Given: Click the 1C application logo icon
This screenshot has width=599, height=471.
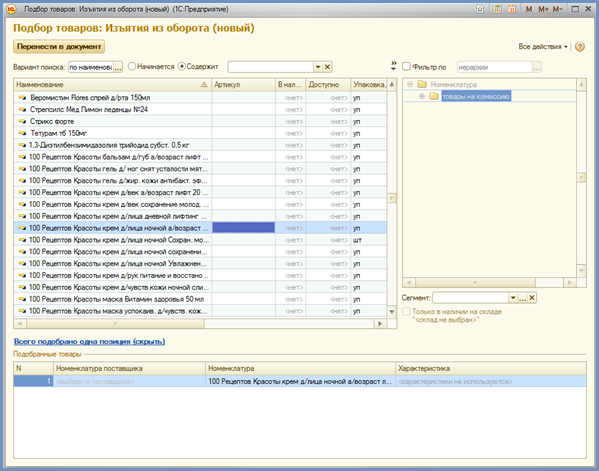Looking at the screenshot, I should click(x=11, y=9).
